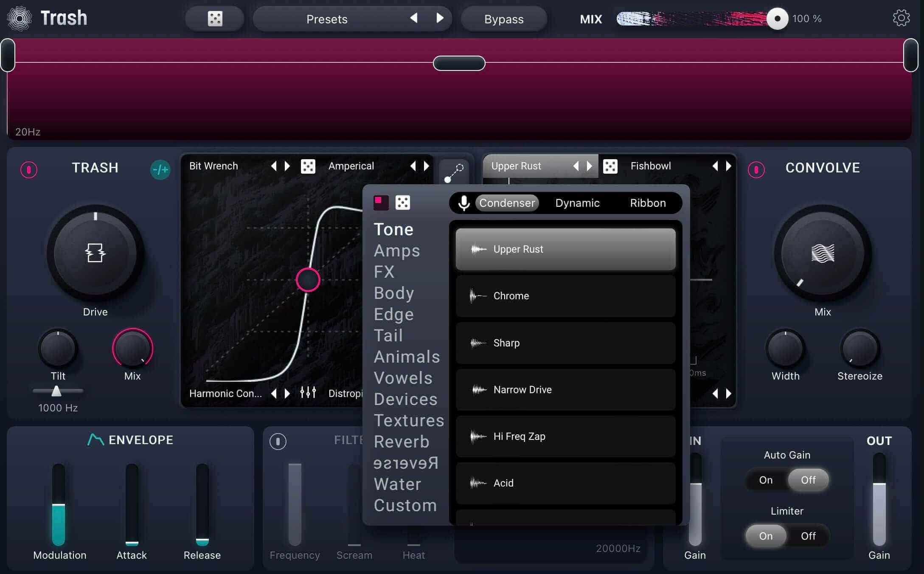This screenshot has width=924, height=574.
Task: Randomize the preset with the top dice button
Action: [215, 19]
